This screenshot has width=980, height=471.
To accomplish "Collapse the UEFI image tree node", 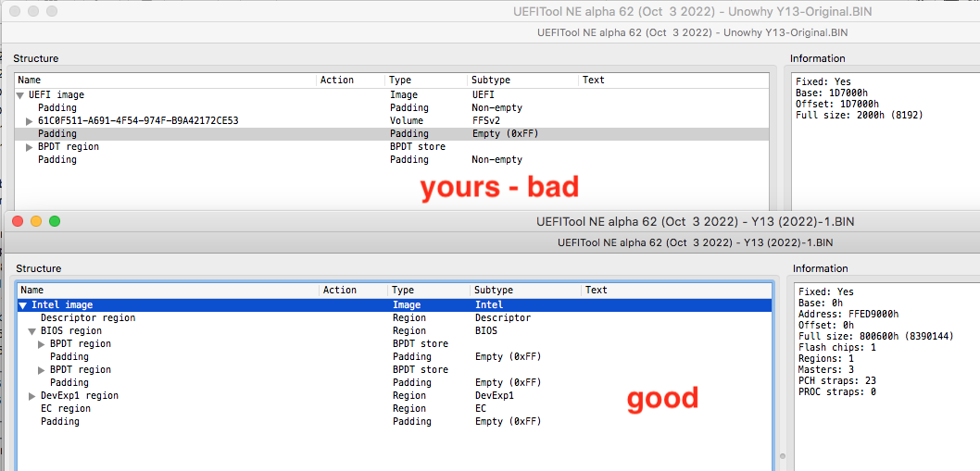I will pyautogui.click(x=20, y=95).
